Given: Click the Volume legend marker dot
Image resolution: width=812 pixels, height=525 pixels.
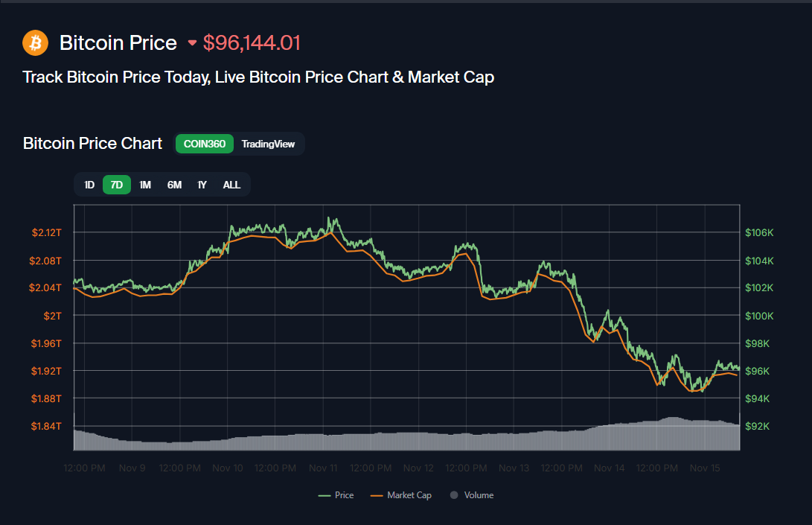Looking at the screenshot, I should (453, 494).
